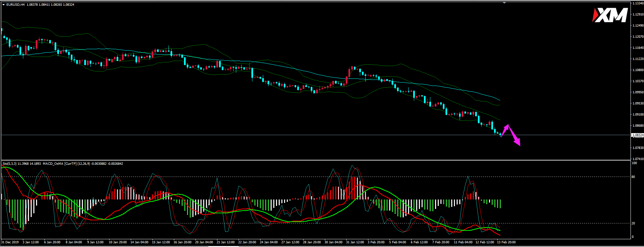
Task: Click the 1.10800 price scale label
Action: 638,70
